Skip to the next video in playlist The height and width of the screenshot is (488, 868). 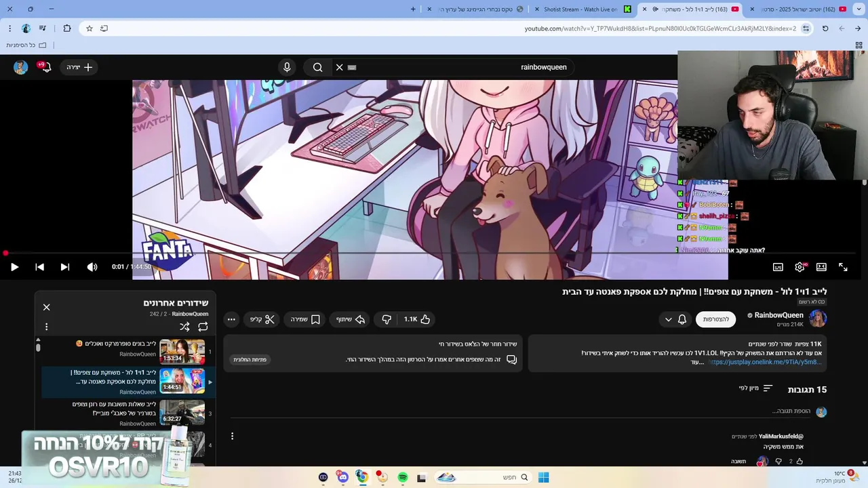pos(65,267)
